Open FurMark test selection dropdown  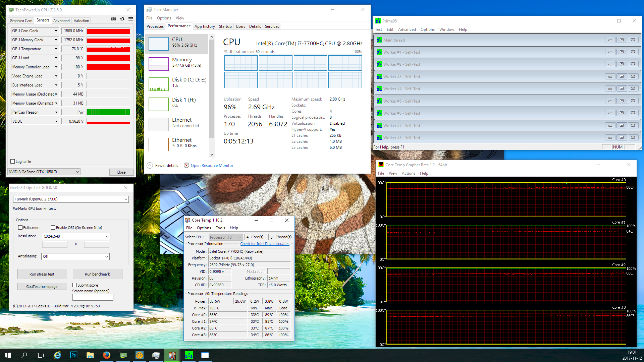click(71, 199)
